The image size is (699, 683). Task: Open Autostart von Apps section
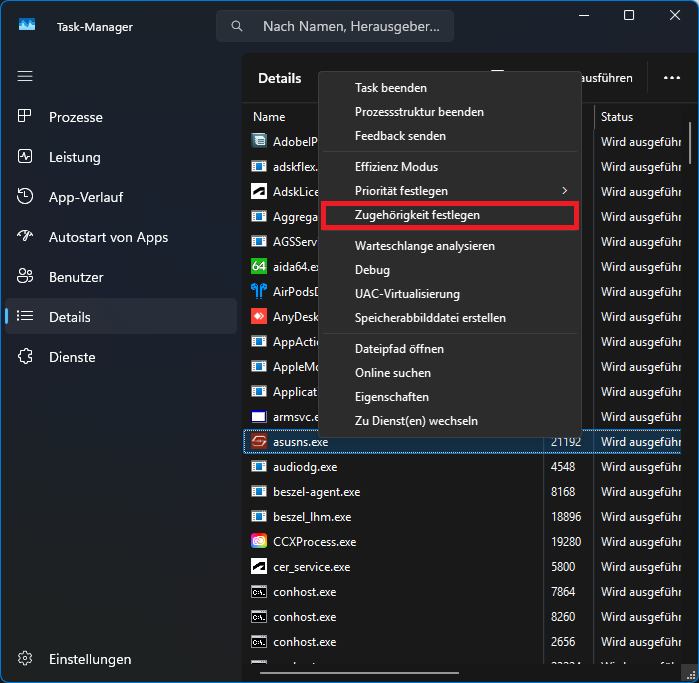click(x=108, y=237)
